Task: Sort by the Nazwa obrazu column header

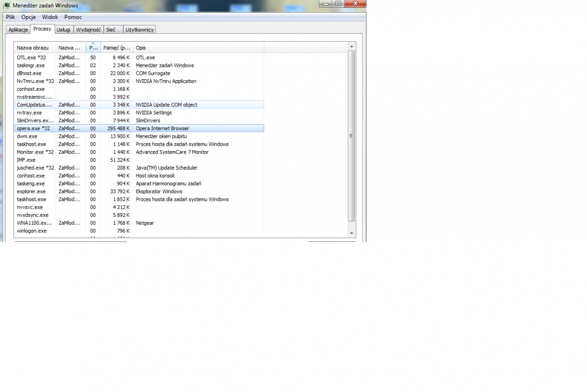Action: click(35, 47)
